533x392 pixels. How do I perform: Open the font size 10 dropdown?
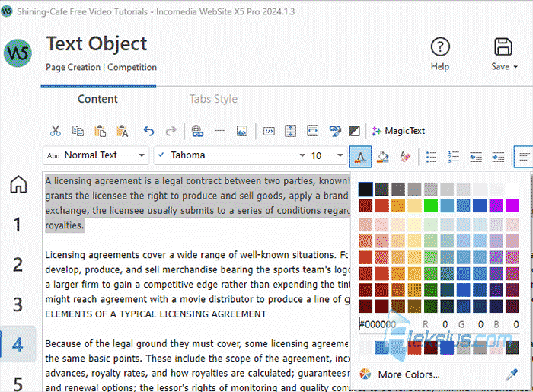click(327, 155)
